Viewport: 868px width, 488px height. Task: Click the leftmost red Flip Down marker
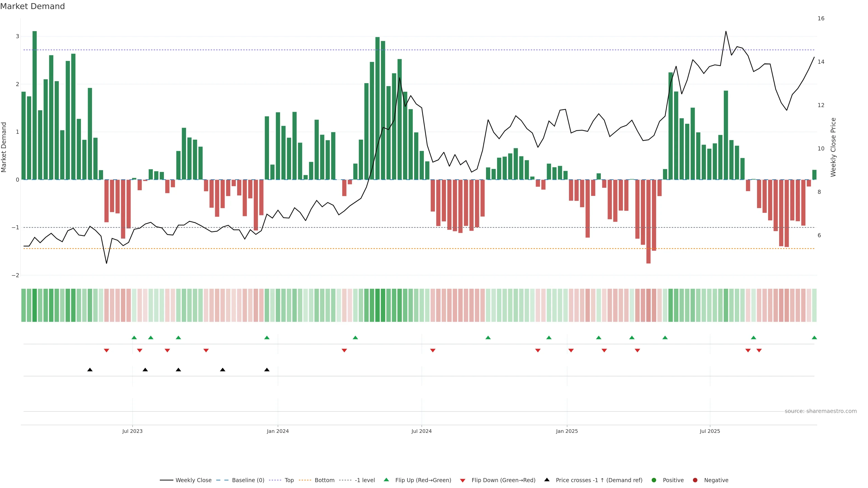pyautogui.click(x=106, y=351)
